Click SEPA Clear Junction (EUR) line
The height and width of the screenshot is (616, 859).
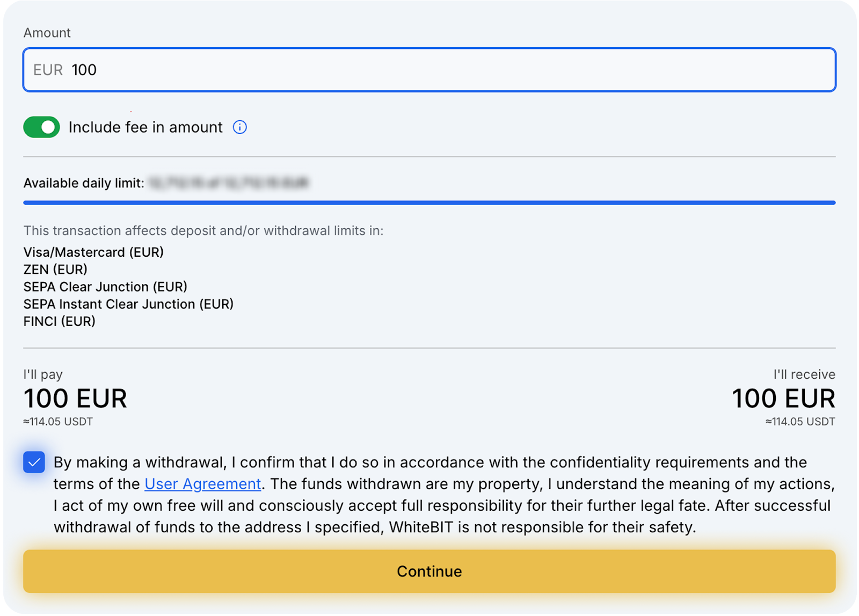(105, 287)
